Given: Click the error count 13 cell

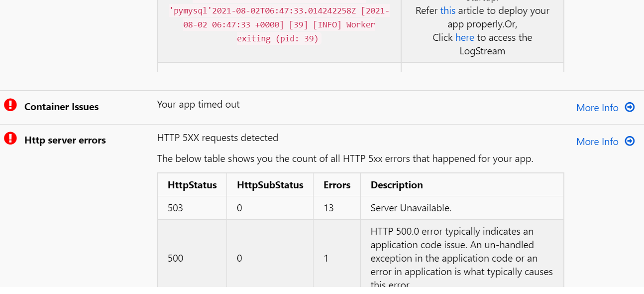Looking at the screenshot, I should (337, 208).
